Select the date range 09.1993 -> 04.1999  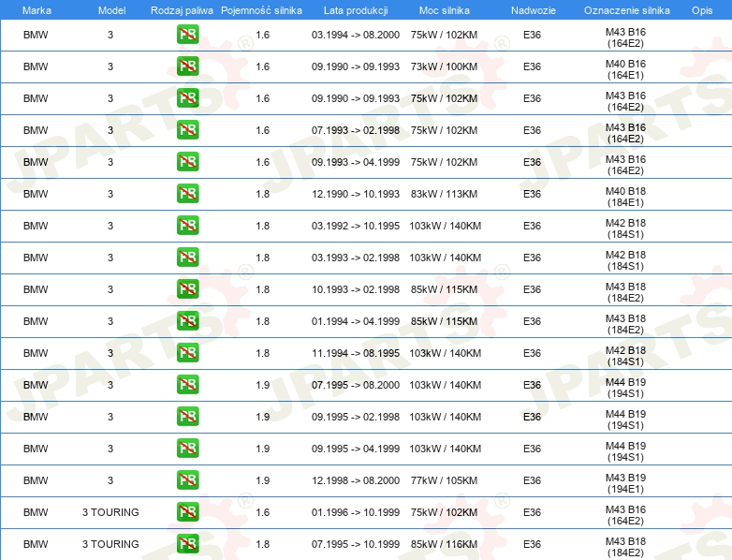[356, 162]
